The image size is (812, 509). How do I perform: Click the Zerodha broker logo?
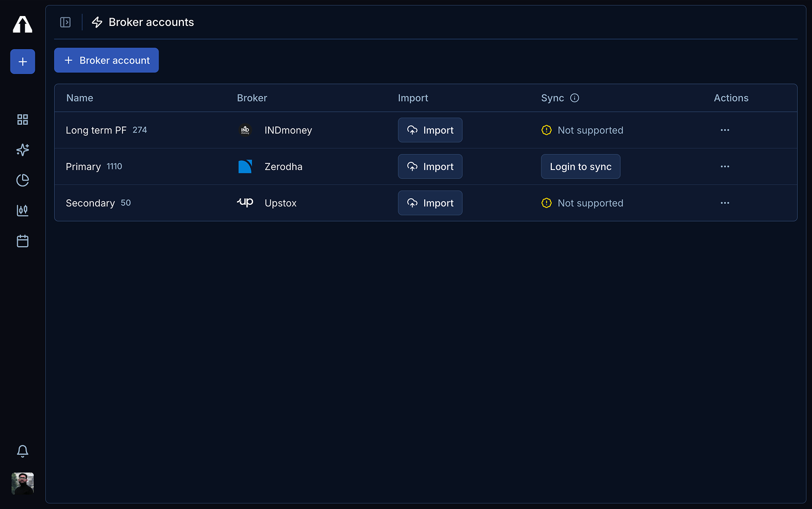coord(245,166)
